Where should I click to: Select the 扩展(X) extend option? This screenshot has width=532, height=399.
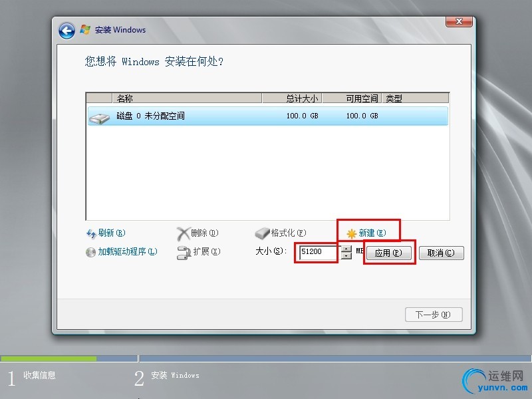(207, 252)
